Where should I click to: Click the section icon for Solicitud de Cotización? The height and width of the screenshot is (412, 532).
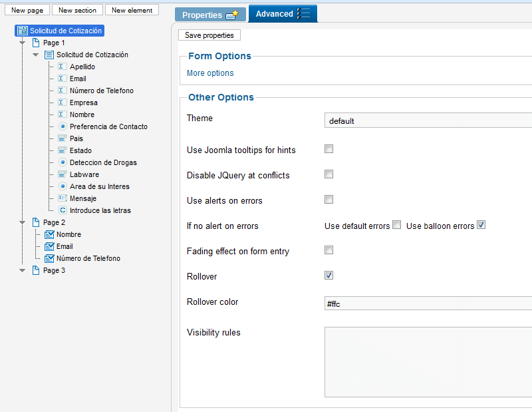click(x=49, y=55)
